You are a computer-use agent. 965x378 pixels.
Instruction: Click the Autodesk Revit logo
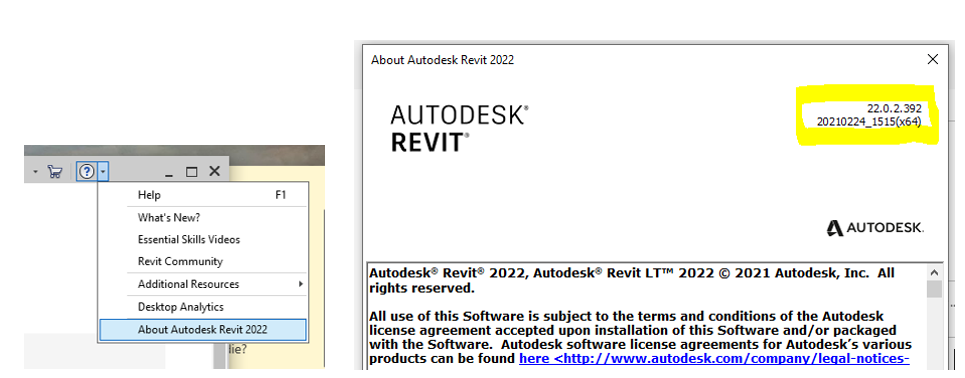point(459,128)
